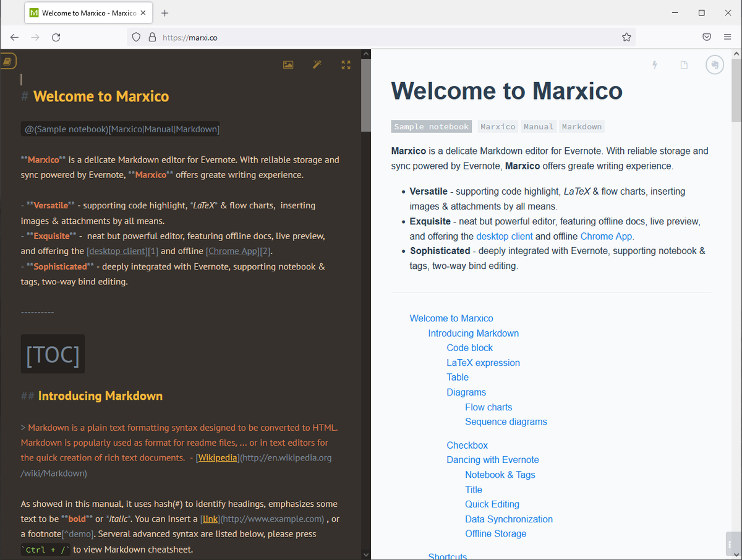Click the Manual tag in the preview
This screenshot has width=742, height=560.
[x=539, y=127]
